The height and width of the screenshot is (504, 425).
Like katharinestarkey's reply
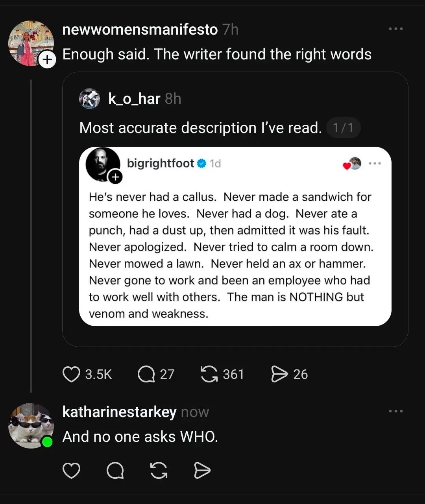71,470
